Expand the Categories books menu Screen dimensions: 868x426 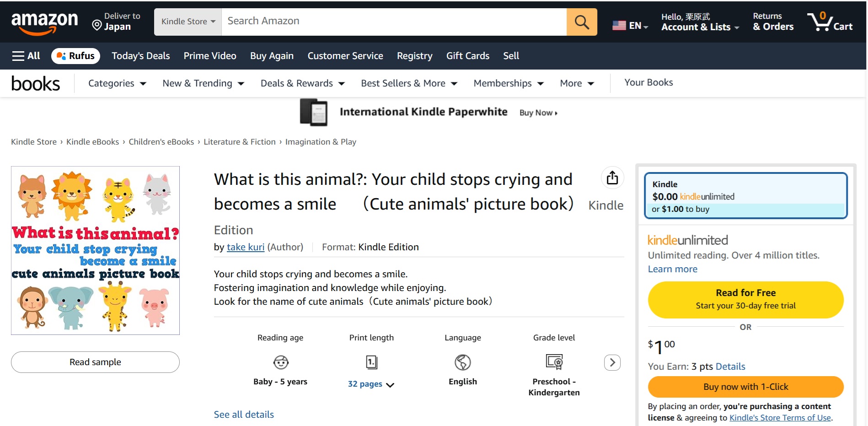pos(117,83)
